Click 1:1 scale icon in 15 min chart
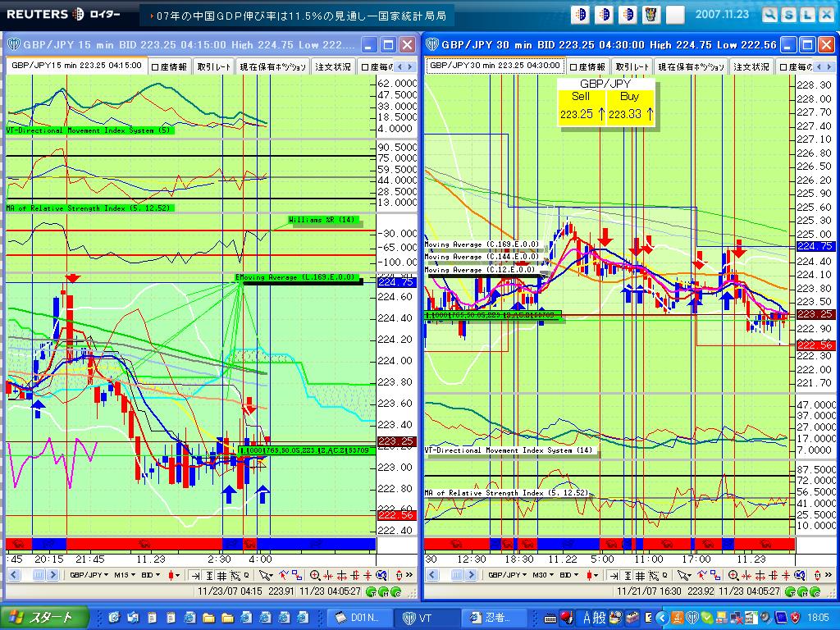The image size is (840, 630). (399, 576)
